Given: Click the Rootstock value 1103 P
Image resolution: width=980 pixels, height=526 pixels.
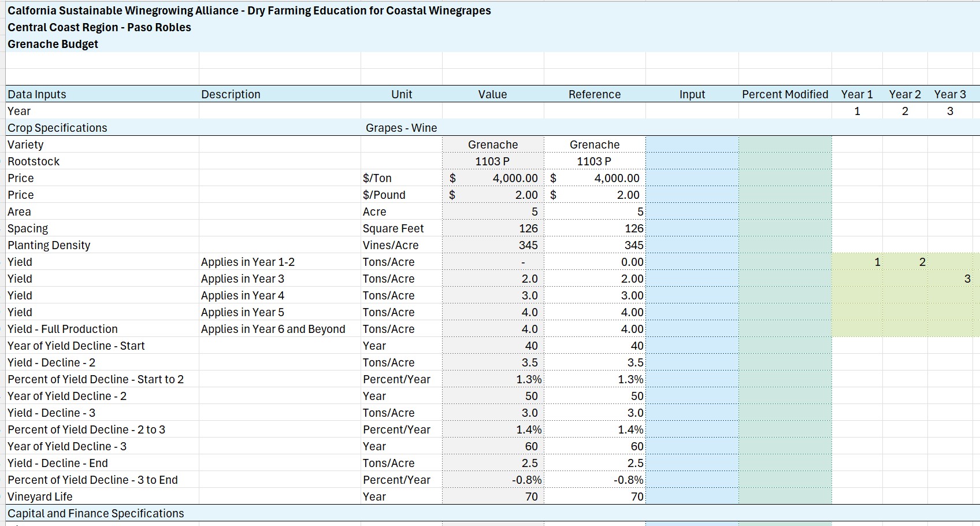Looking at the screenshot, I should click(x=493, y=161).
